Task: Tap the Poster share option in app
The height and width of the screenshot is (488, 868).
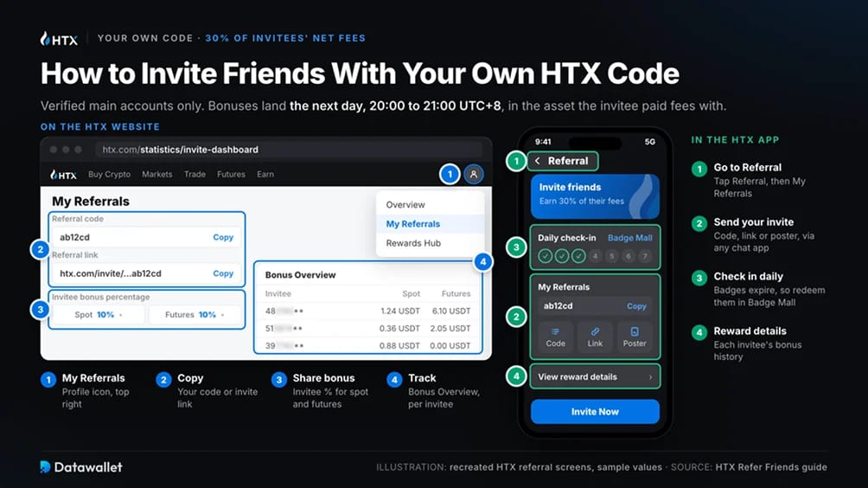Action: [x=635, y=337]
